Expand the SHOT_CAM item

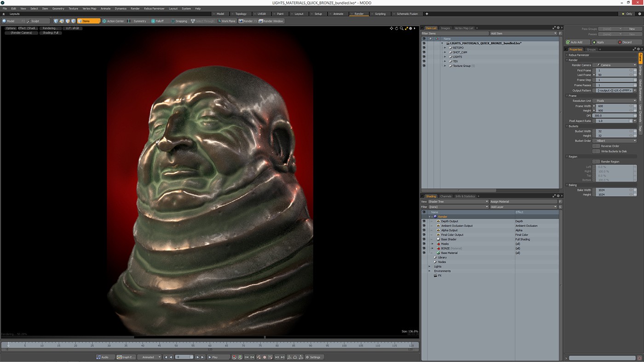click(445, 52)
